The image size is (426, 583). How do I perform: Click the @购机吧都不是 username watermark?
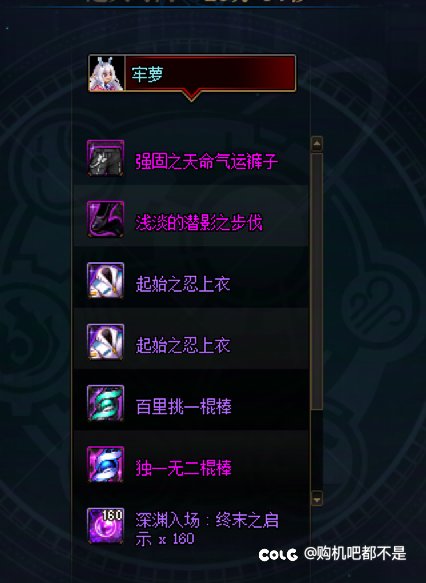355,553
